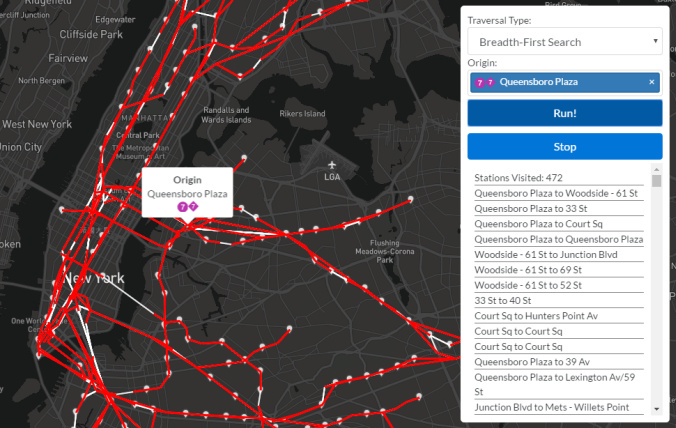676x428 pixels.
Task: Choose 'Court Sq to Hunters Point Av' entry
Action: tap(558, 316)
